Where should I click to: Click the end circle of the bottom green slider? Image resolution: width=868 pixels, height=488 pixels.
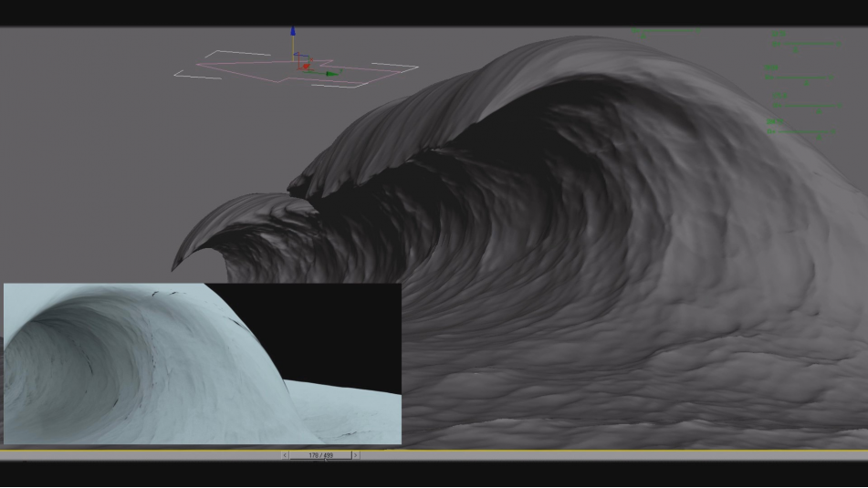[834, 132]
